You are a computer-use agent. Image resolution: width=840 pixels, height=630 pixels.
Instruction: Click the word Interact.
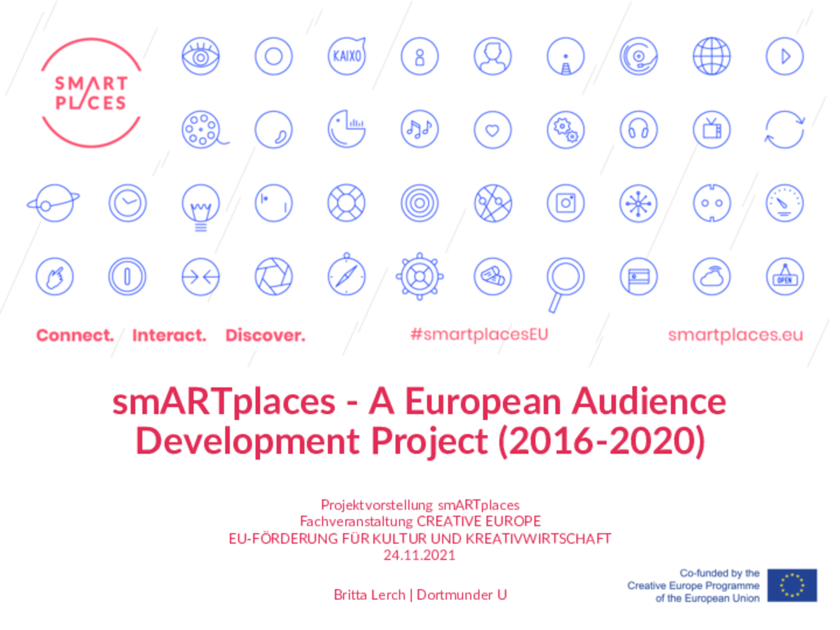click(x=169, y=335)
